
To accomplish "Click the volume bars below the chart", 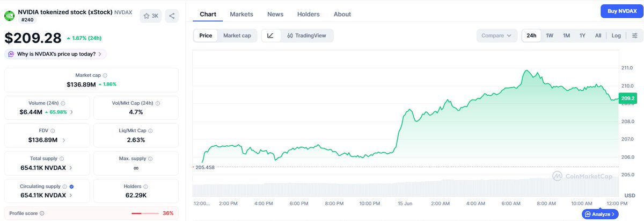I will (405, 189).
